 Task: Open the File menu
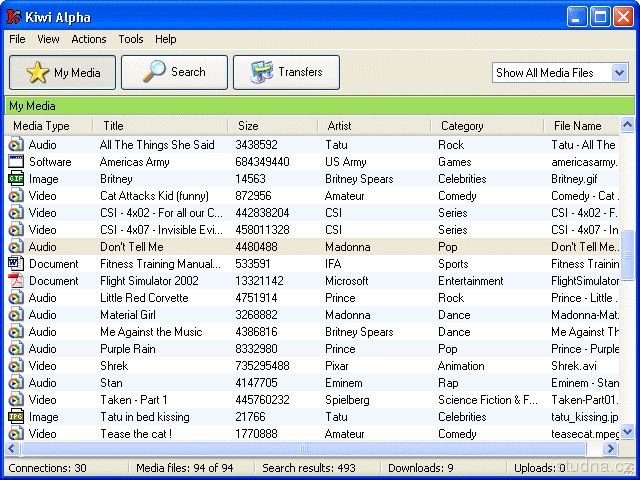tap(18, 39)
